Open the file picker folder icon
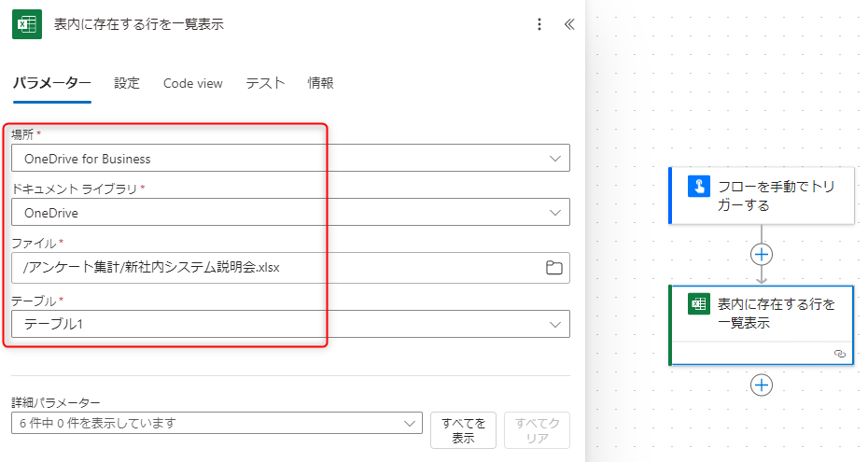Screen dimensions: 868x462 click(554, 268)
